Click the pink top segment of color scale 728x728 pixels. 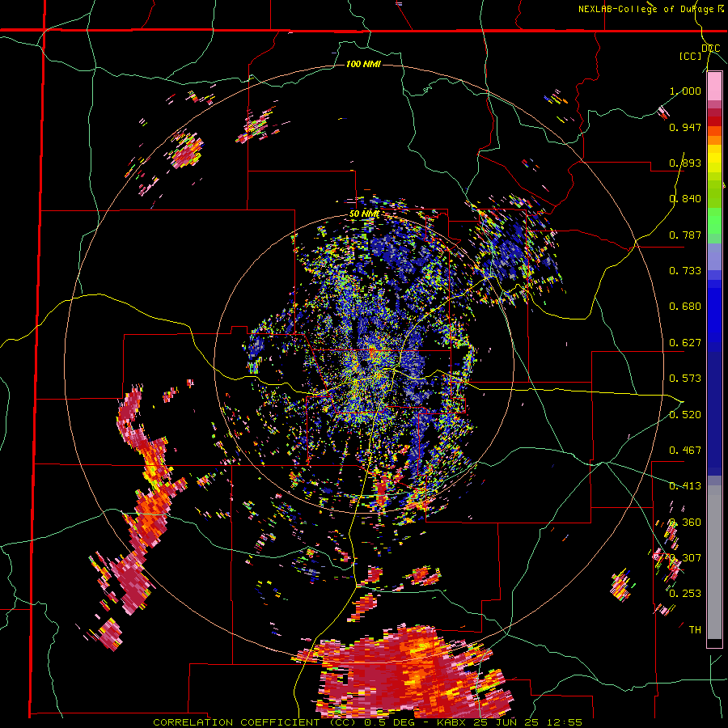click(714, 87)
